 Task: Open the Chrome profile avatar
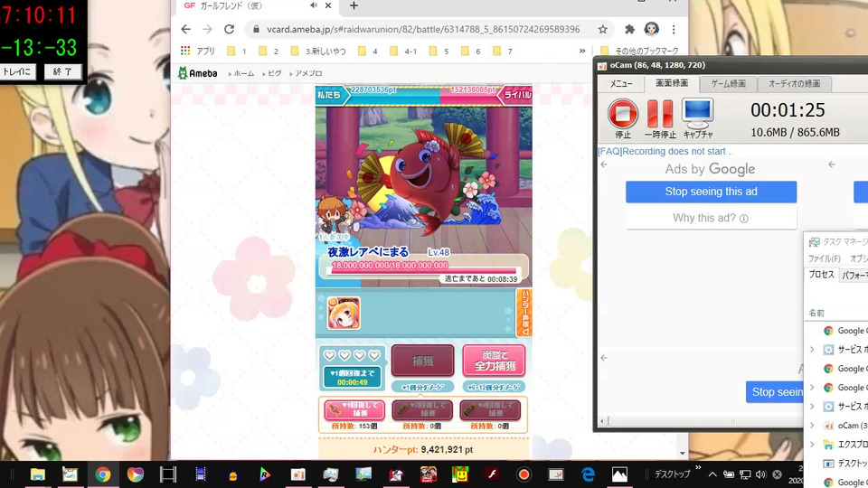[x=652, y=29]
